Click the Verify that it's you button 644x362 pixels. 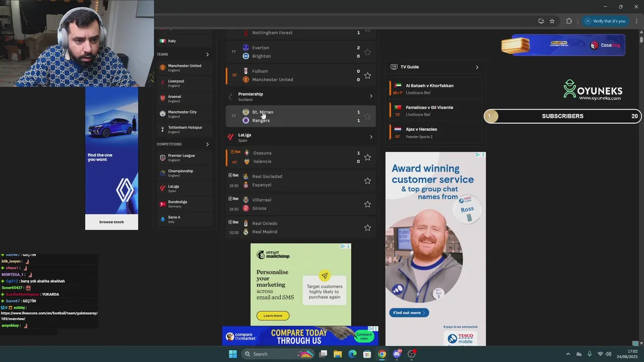(x=605, y=21)
